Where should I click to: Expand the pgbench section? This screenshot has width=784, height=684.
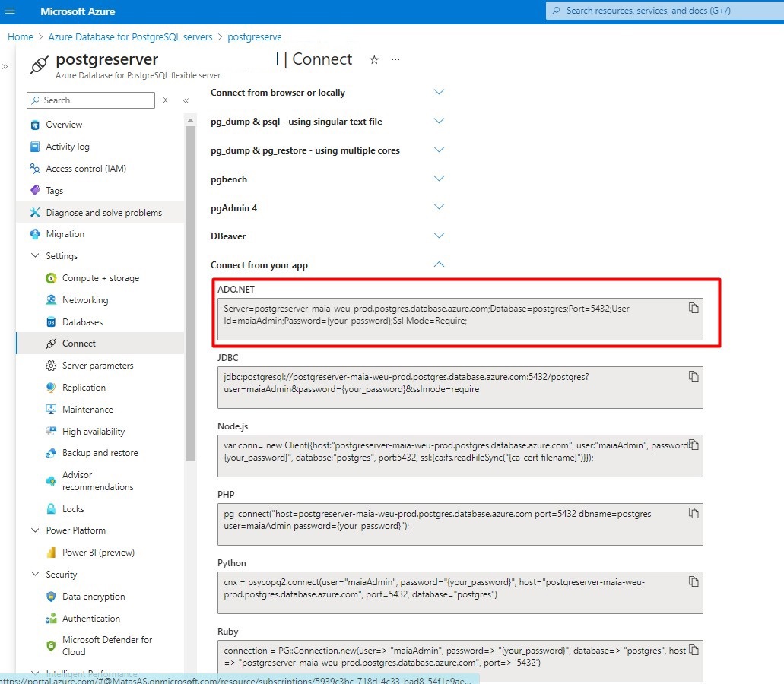tap(439, 179)
